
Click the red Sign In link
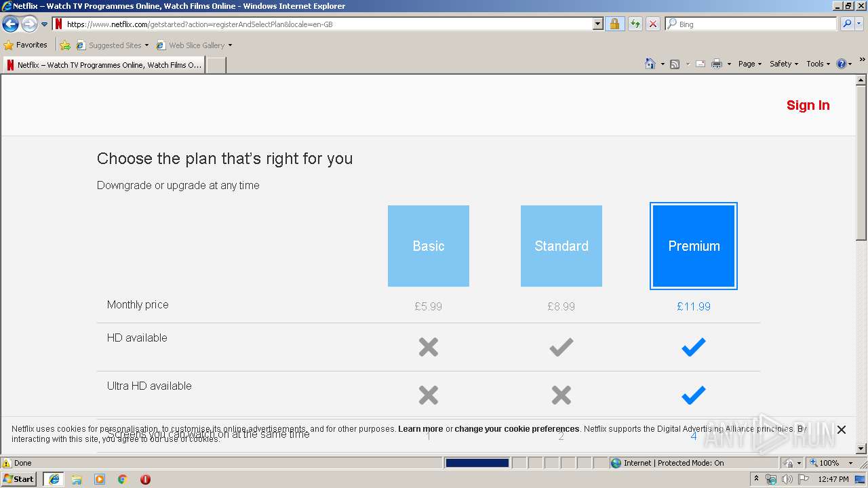point(808,105)
